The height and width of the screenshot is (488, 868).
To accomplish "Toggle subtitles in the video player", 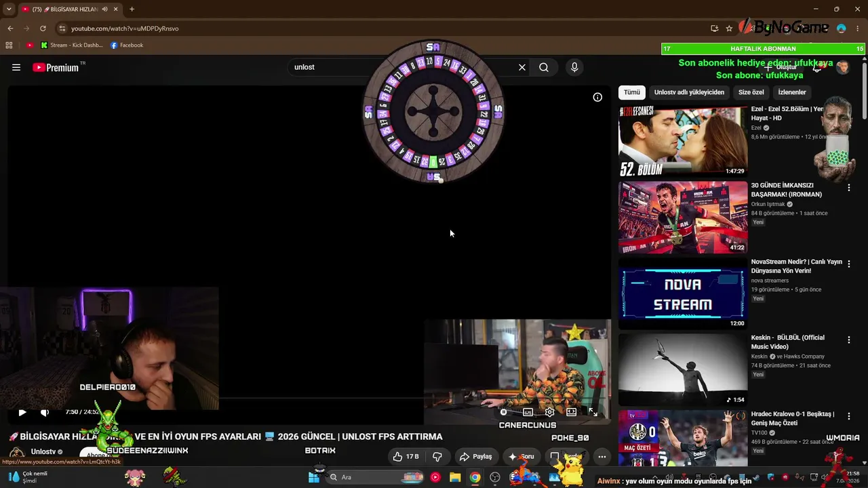I will click(x=528, y=411).
